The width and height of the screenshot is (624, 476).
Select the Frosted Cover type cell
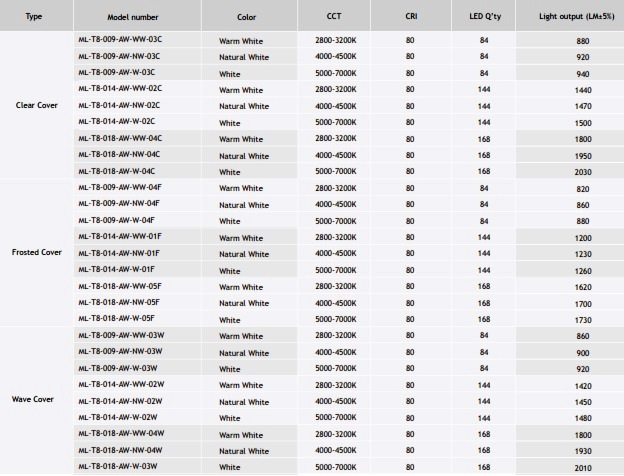[37, 252]
